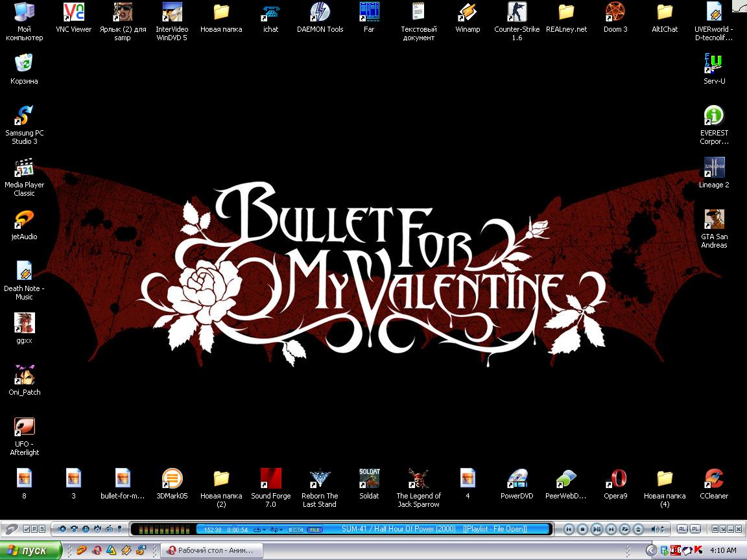Click the ichat desktop icon
The width and height of the screenshot is (747, 560).
pyautogui.click(x=270, y=18)
